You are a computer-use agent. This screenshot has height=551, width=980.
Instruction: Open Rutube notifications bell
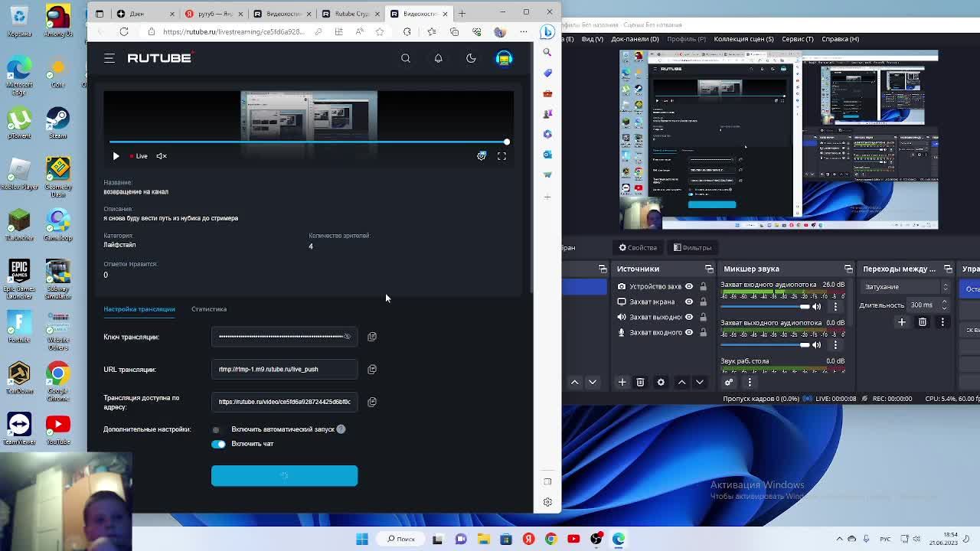coord(438,58)
